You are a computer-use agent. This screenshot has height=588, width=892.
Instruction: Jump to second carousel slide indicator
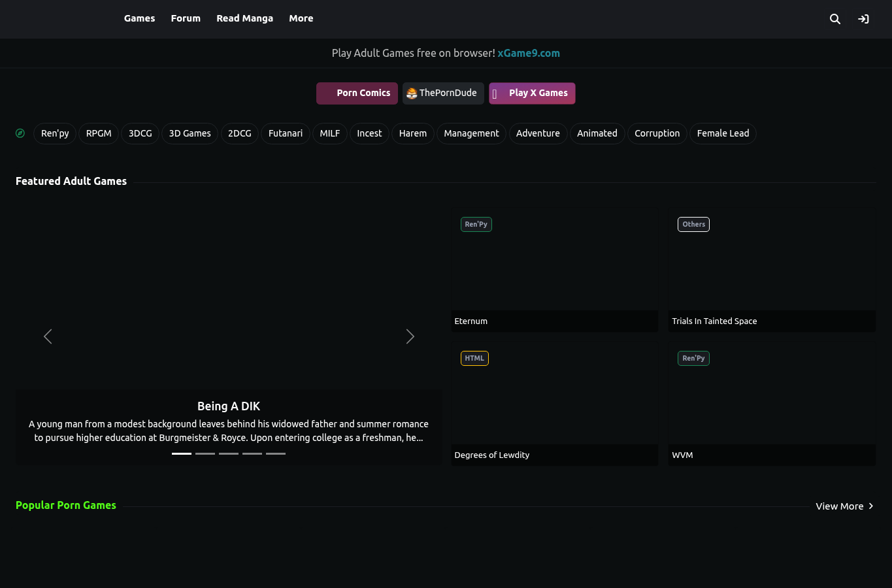(x=205, y=453)
